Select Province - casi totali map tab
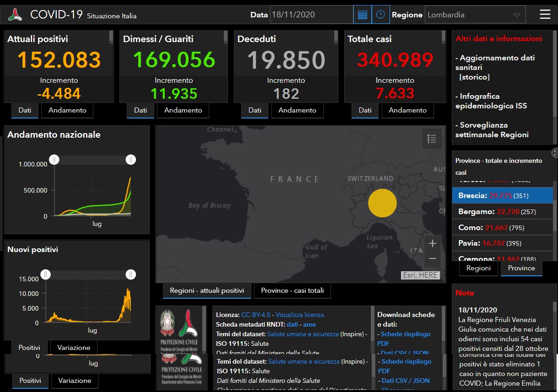The image size is (558, 392). 292,290
